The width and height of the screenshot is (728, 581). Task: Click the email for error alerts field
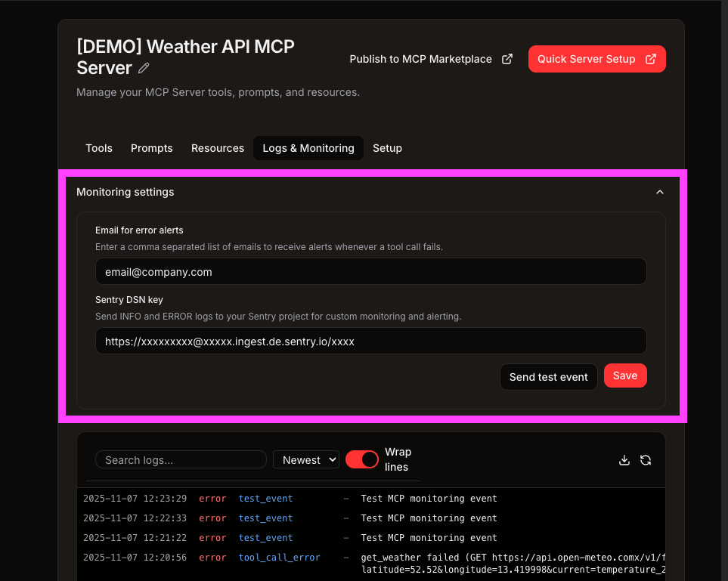click(370, 270)
